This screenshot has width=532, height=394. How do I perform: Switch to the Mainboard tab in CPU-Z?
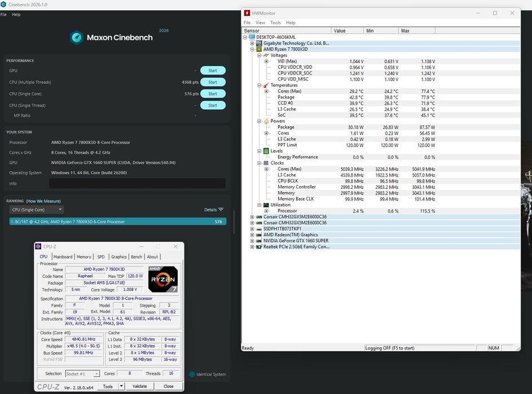point(63,256)
